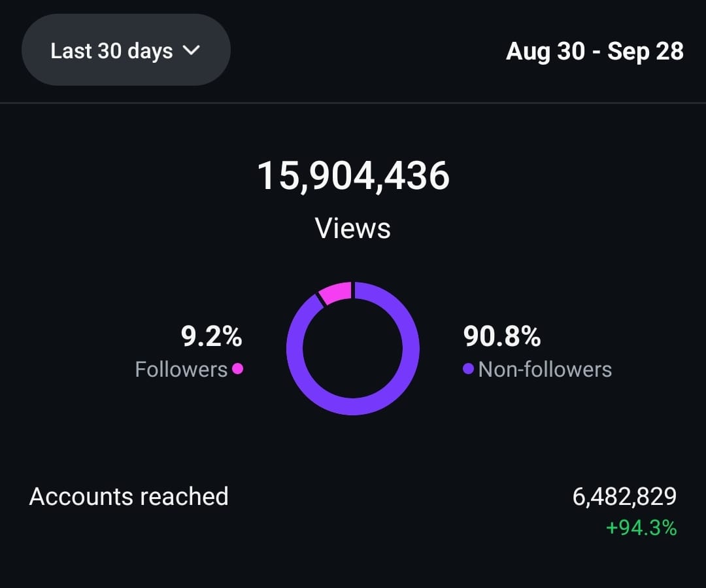Click the Sep 28 end date text
Screen dimensions: 706x588
click(645, 51)
